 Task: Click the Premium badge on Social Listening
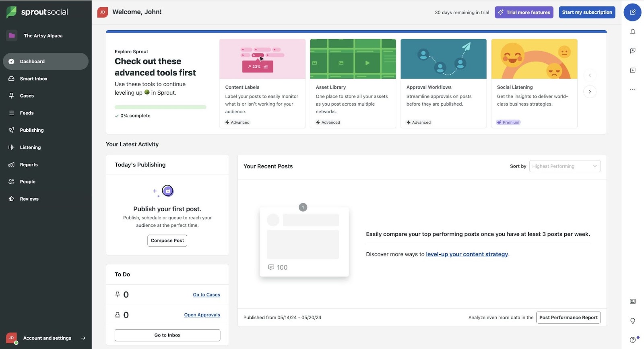[x=508, y=123]
